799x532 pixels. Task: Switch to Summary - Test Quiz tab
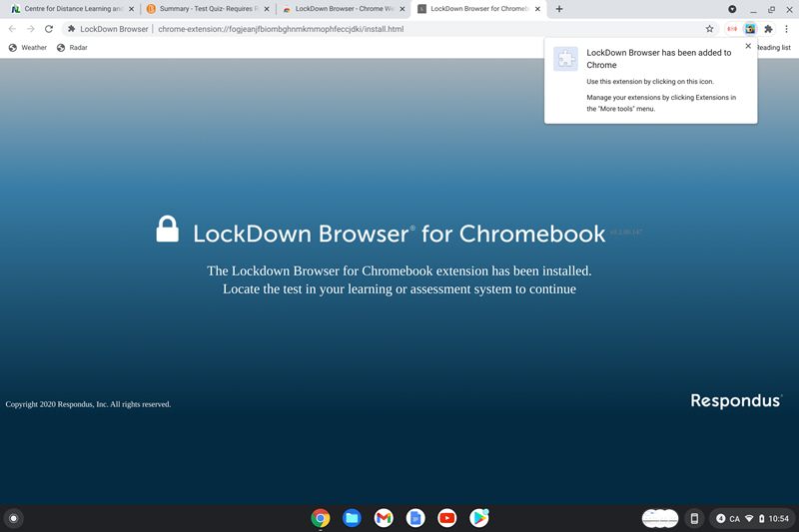pyautogui.click(x=207, y=9)
